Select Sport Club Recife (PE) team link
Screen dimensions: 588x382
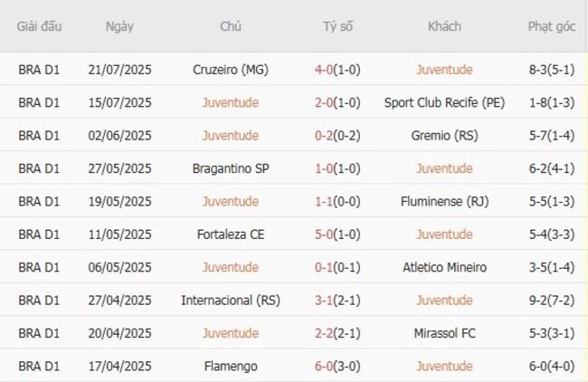(x=444, y=102)
